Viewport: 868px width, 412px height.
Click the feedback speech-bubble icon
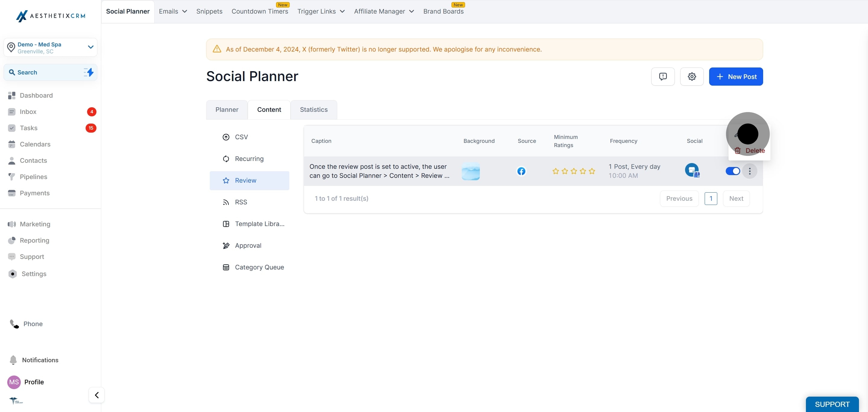tap(662, 77)
